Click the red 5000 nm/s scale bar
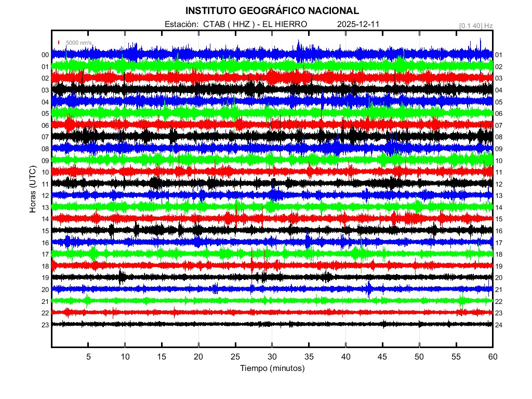 [x=59, y=43]
